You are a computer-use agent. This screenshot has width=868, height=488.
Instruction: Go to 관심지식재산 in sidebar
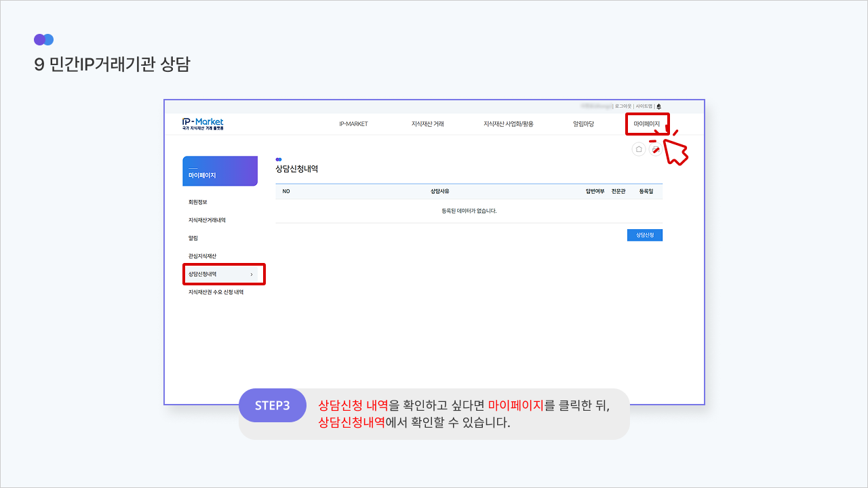(x=202, y=256)
